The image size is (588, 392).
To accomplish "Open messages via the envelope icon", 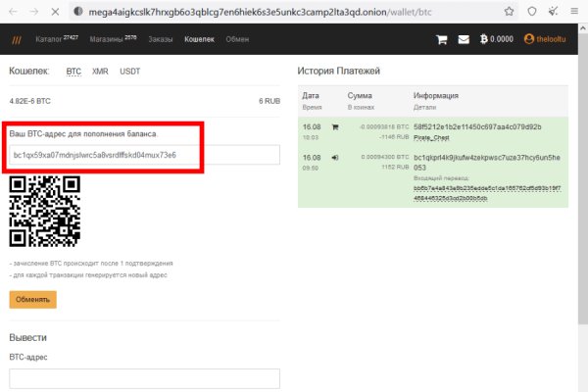I will click(x=464, y=40).
